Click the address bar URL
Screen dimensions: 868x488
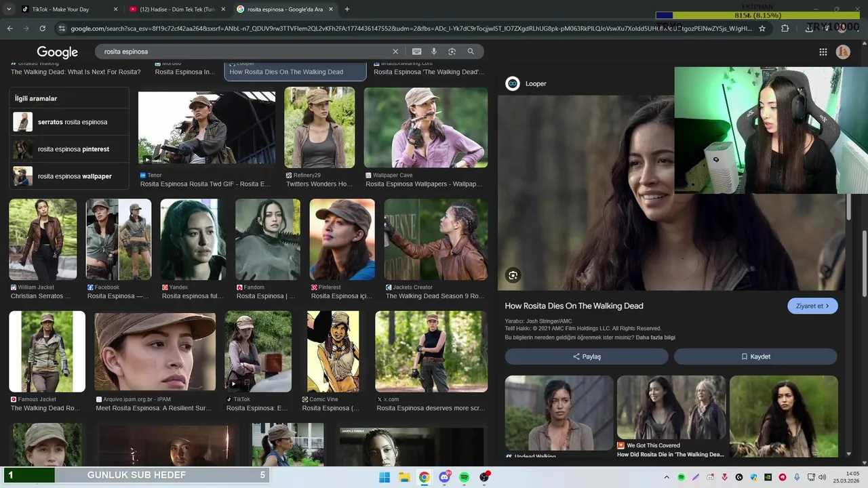(411, 28)
